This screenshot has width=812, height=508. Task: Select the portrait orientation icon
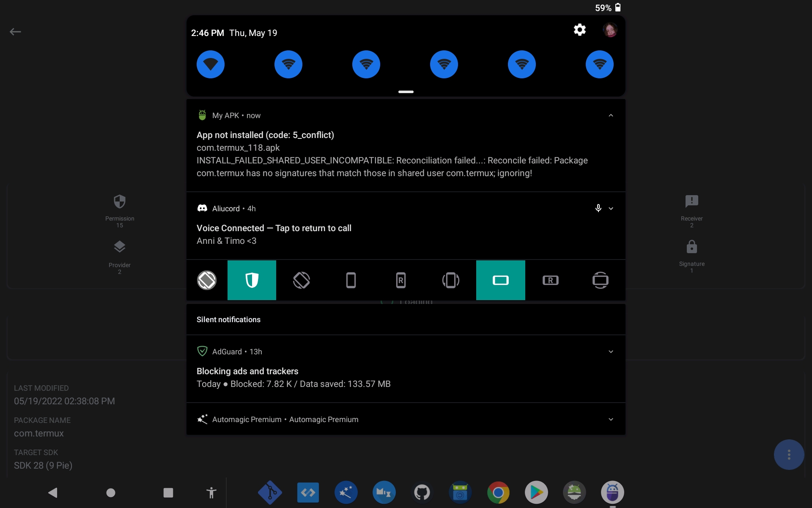pyautogui.click(x=351, y=280)
